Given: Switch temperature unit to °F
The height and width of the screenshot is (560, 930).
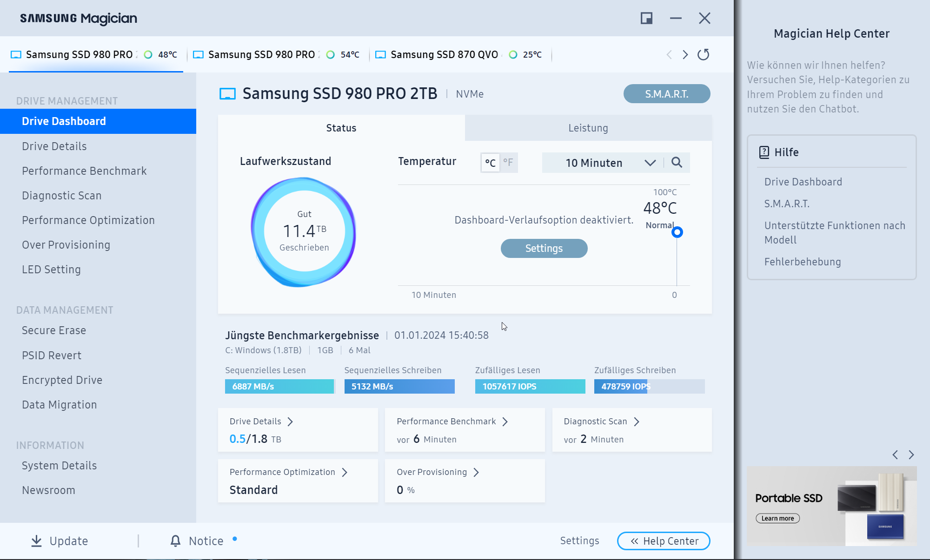Looking at the screenshot, I should 508,163.
